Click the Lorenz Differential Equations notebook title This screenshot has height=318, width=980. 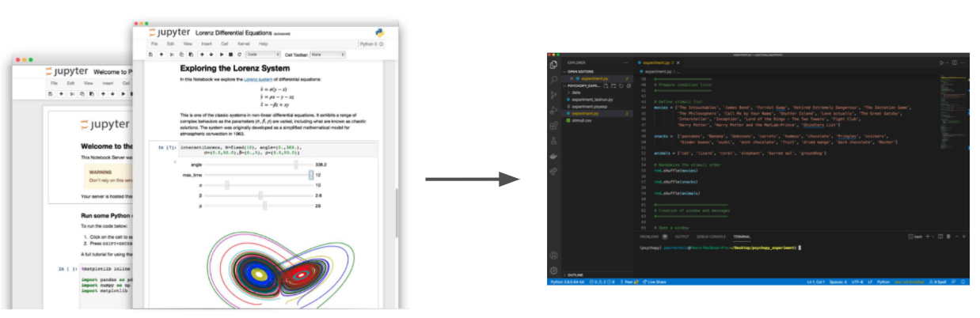[x=234, y=33]
